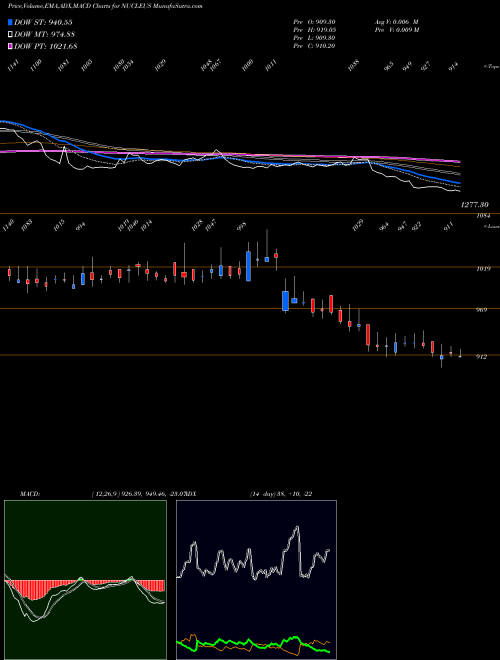Click the blue DOW ST legend swatch
This screenshot has width=500, height=660.
11,22
